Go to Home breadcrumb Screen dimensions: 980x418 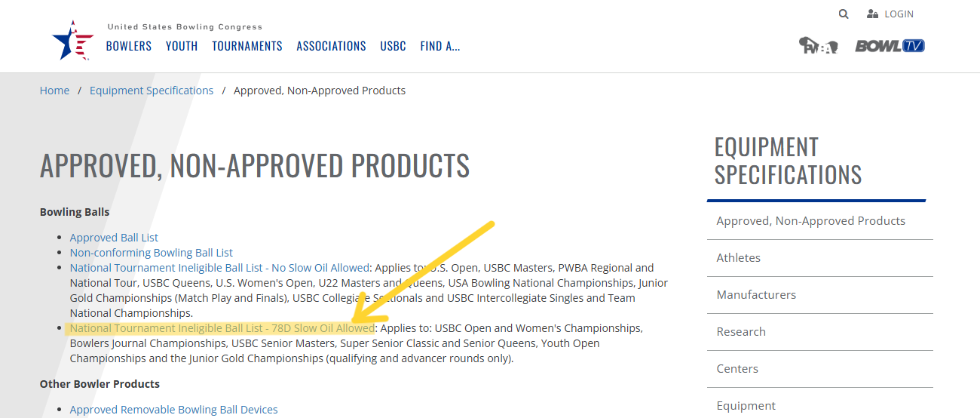pyautogui.click(x=54, y=91)
